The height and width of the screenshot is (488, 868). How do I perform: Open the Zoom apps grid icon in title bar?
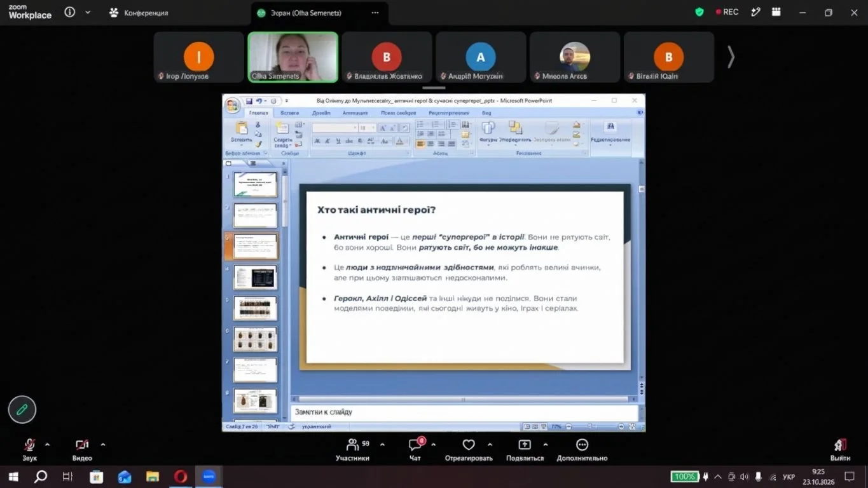(x=776, y=12)
